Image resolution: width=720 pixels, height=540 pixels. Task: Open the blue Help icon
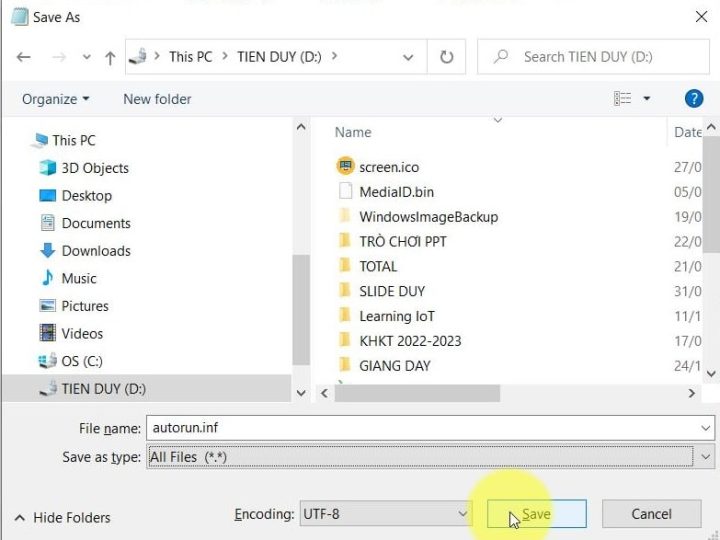[694, 98]
